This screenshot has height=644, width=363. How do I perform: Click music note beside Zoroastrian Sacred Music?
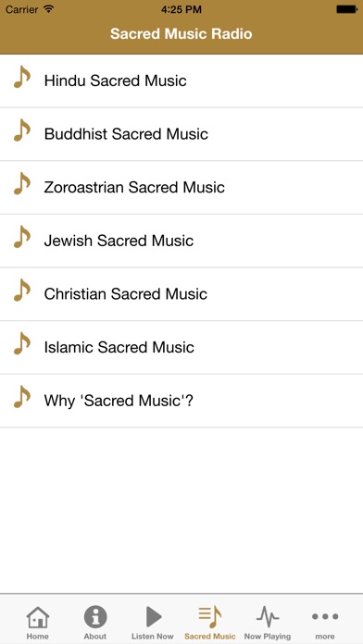point(22,184)
